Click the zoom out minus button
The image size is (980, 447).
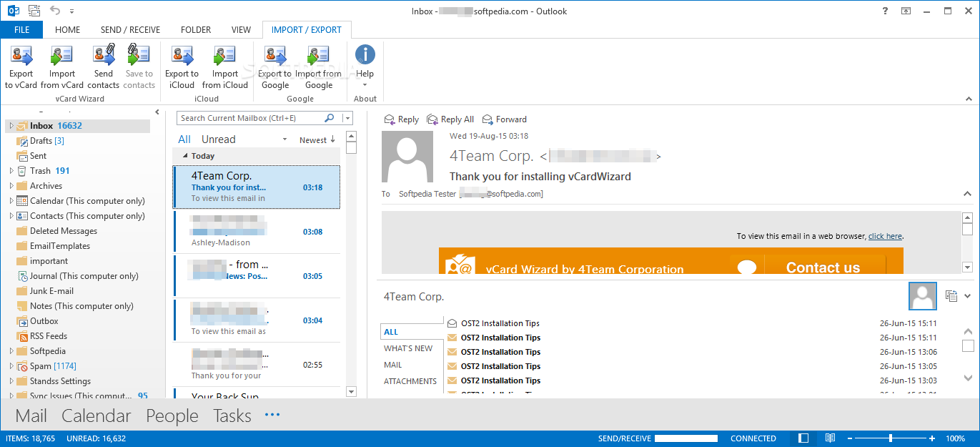point(848,438)
